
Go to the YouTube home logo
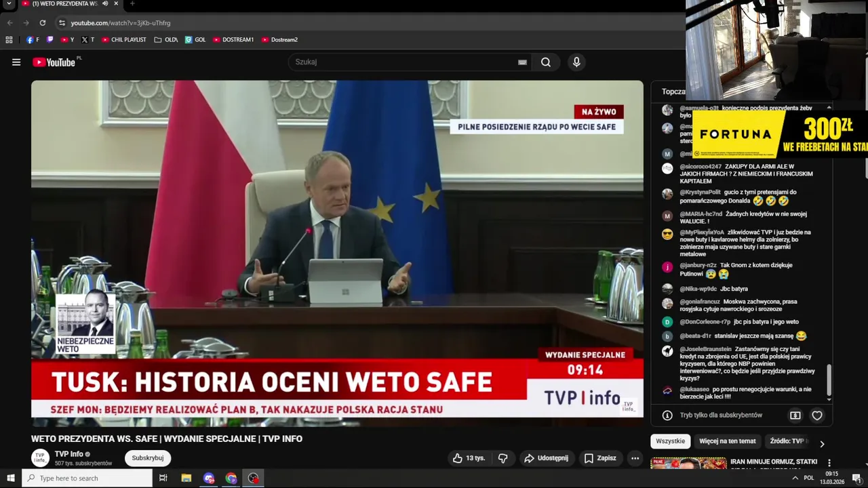click(54, 62)
